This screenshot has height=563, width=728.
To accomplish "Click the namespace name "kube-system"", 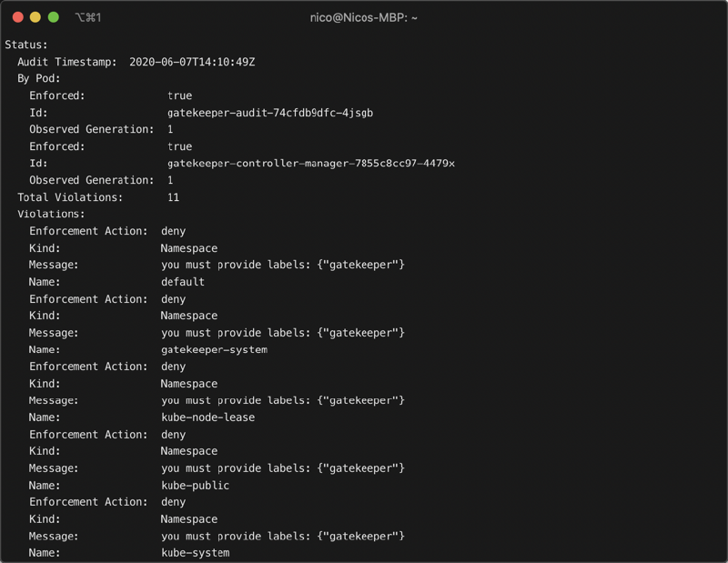I will 195,553.
